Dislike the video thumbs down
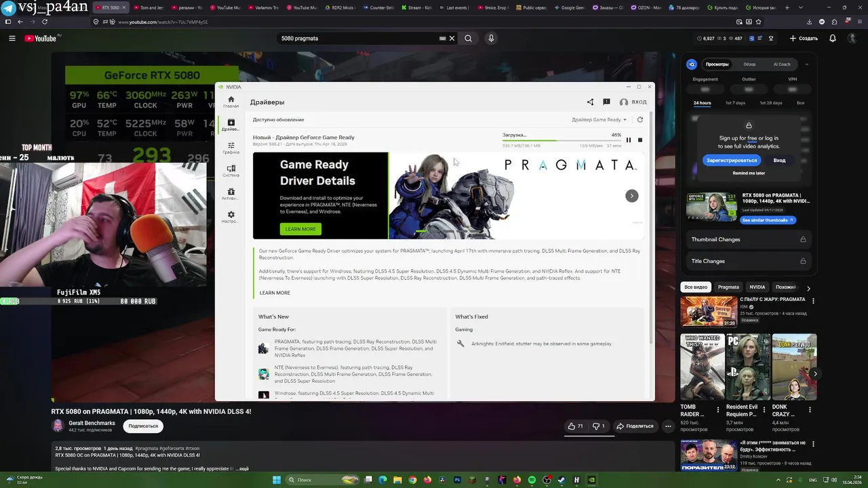Screen dimensions: 868x488 [x=599, y=426]
